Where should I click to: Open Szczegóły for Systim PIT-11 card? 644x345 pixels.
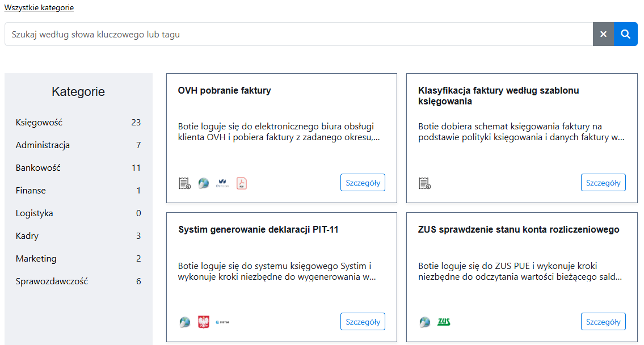(x=363, y=322)
